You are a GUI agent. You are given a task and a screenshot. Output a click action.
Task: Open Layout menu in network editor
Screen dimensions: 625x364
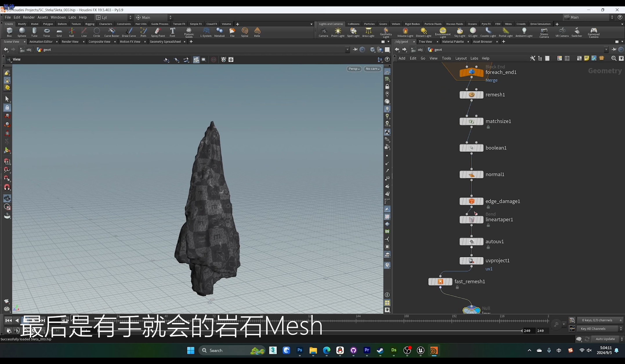tap(461, 58)
